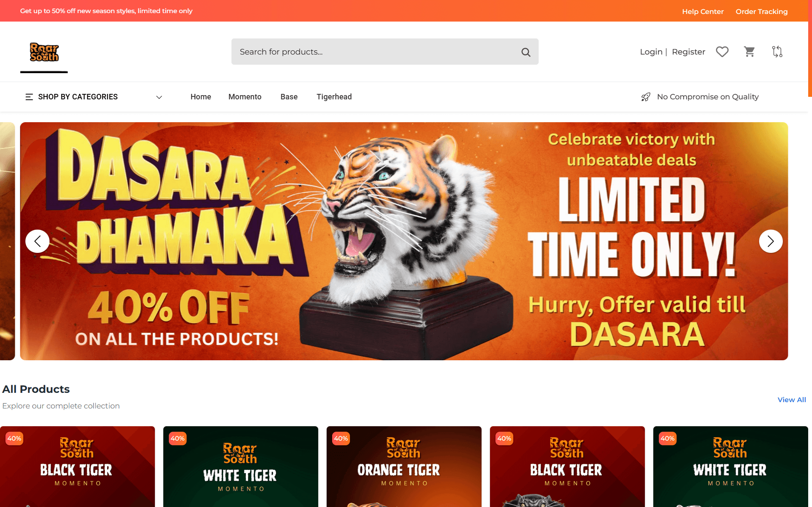This screenshot has width=812, height=507.
Task: Click View All products link
Action: 792,400
